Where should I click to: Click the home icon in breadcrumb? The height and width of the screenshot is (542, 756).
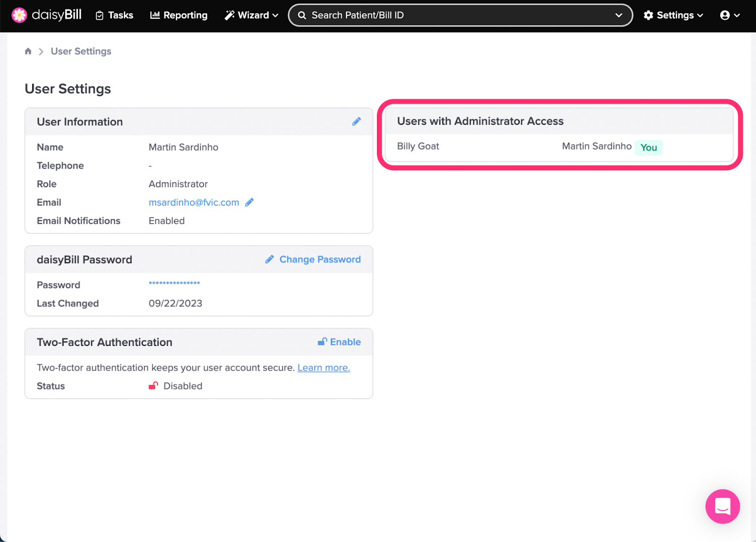[x=28, y=52]
